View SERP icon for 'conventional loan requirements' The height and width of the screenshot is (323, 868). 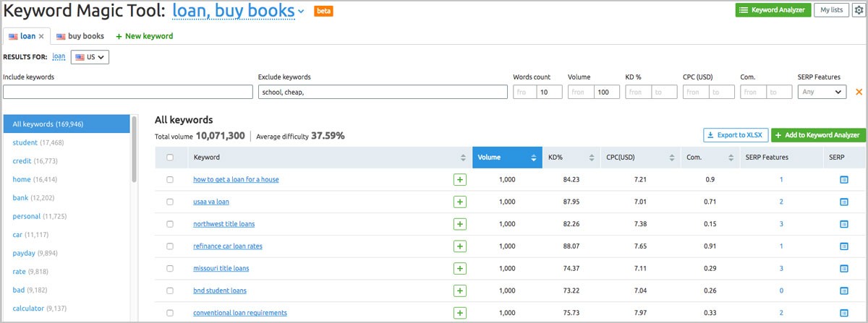click(x=844, y=313)
